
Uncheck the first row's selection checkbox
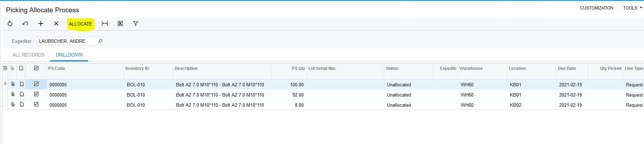[x=36, y=84]
